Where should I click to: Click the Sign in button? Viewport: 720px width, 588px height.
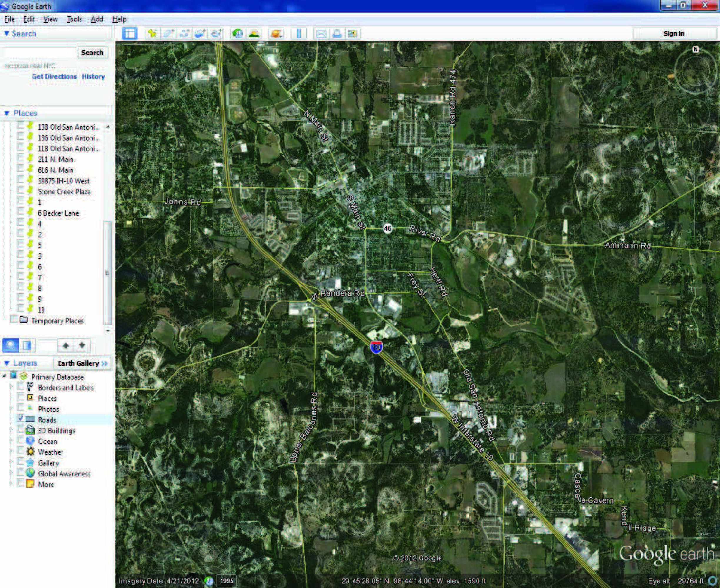(x=674, y=34)
